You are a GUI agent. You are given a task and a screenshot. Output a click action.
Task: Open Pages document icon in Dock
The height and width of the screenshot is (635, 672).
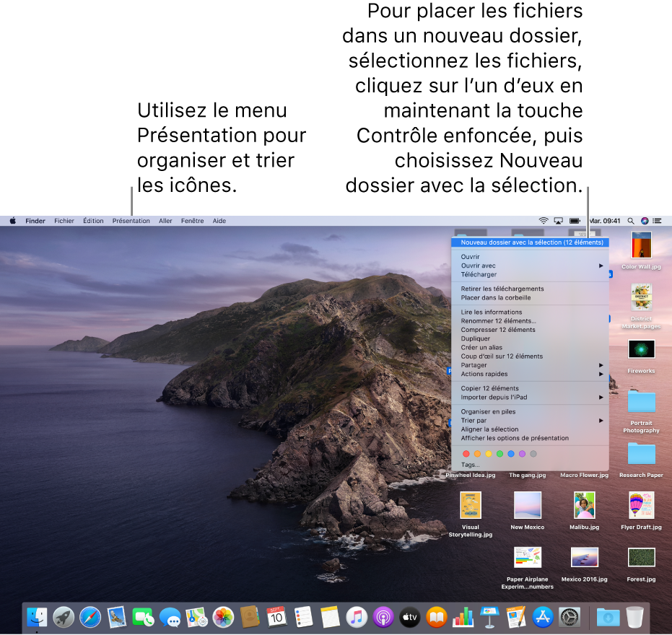(x=516, y=618)
